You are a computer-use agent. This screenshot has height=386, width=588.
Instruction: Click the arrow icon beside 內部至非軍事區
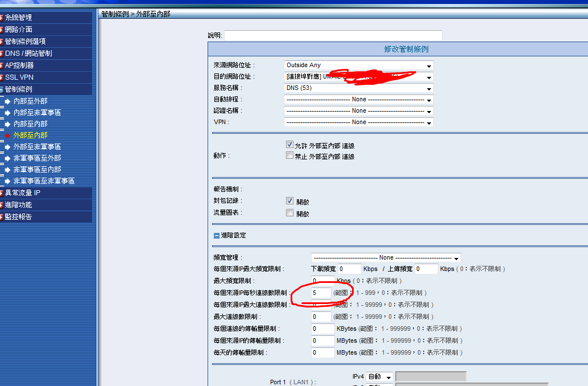8,112
